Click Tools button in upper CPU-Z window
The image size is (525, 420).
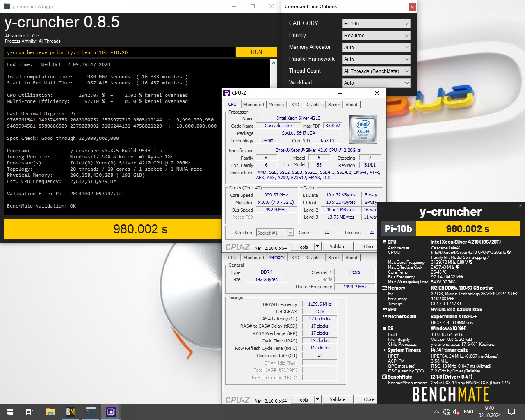(x=303, y=247)
